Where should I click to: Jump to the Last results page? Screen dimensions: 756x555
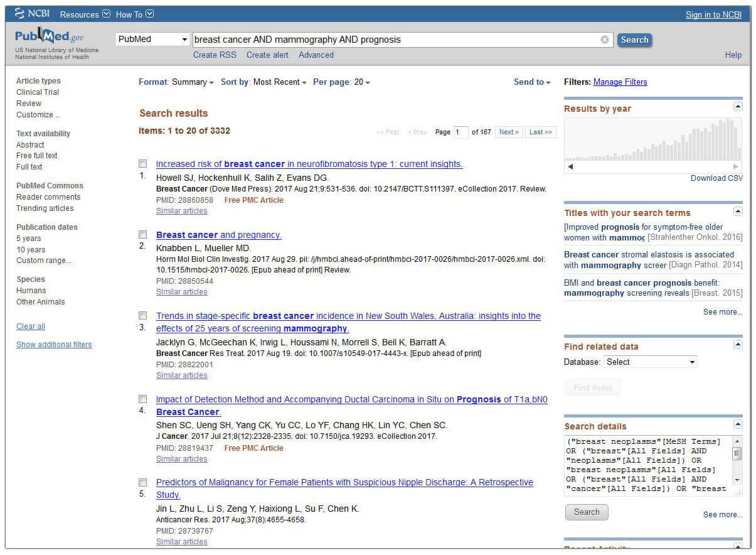[x=541, y=132]
